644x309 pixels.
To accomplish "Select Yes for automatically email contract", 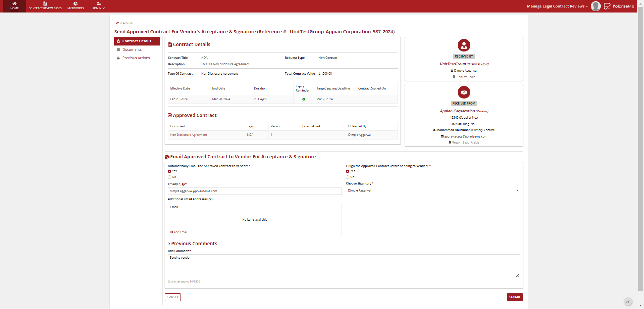I will coord(170,171).
